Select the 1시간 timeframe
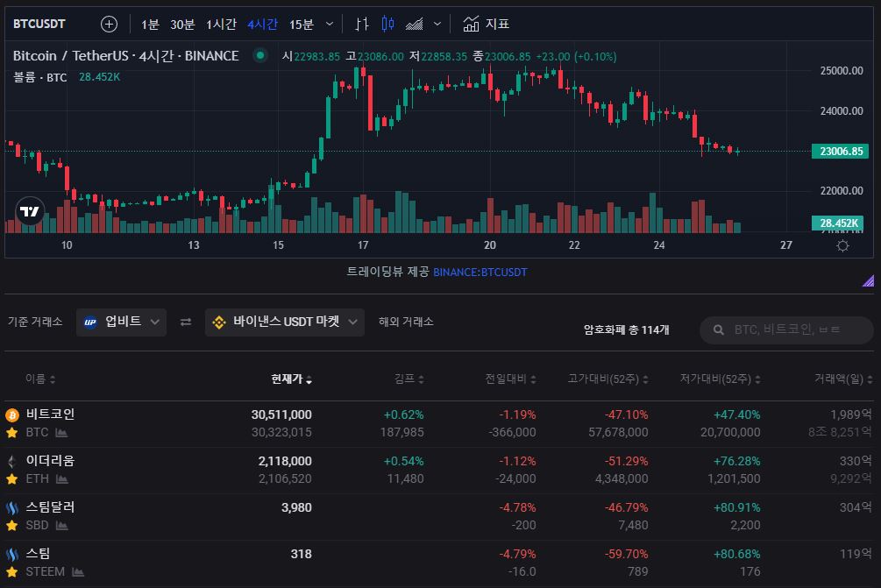 [x=221, y=25]
